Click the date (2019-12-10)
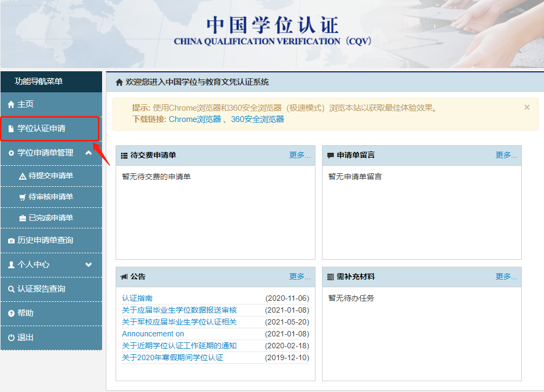Image resolution: width=544 pixels, height=392 pixels. 287,357
